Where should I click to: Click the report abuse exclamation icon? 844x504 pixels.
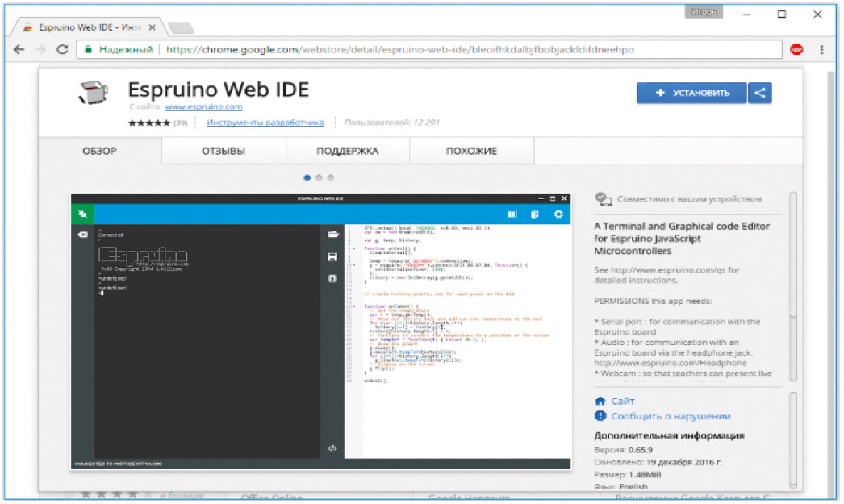click(x=600, y=416)
